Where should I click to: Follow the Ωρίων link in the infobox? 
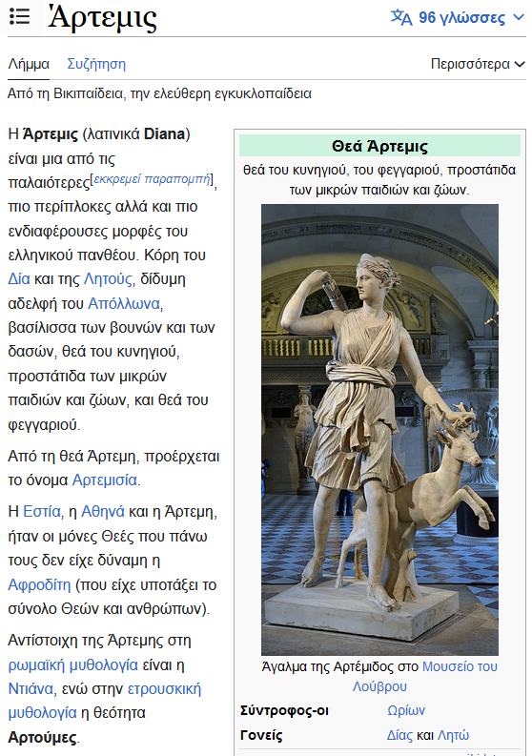[x=406, y=710]
